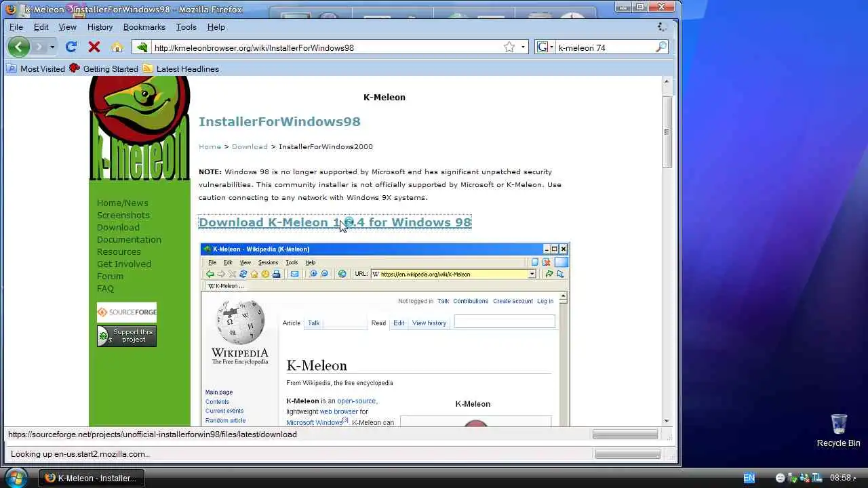This screenshot has height=488, width=868.
Task: Open the Getting Started bookmark
Action: pyautogui.click(x=104, y=68)
